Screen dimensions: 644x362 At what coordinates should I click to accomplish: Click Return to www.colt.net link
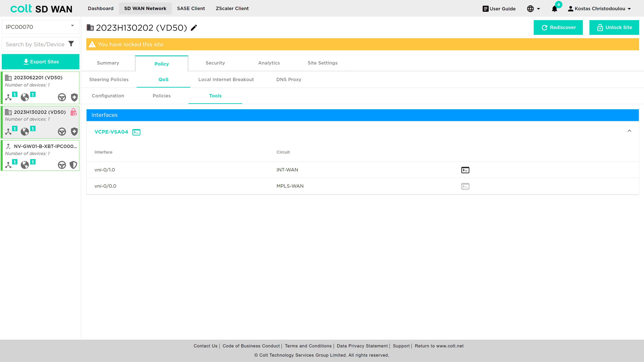click(x=439, y=346)
